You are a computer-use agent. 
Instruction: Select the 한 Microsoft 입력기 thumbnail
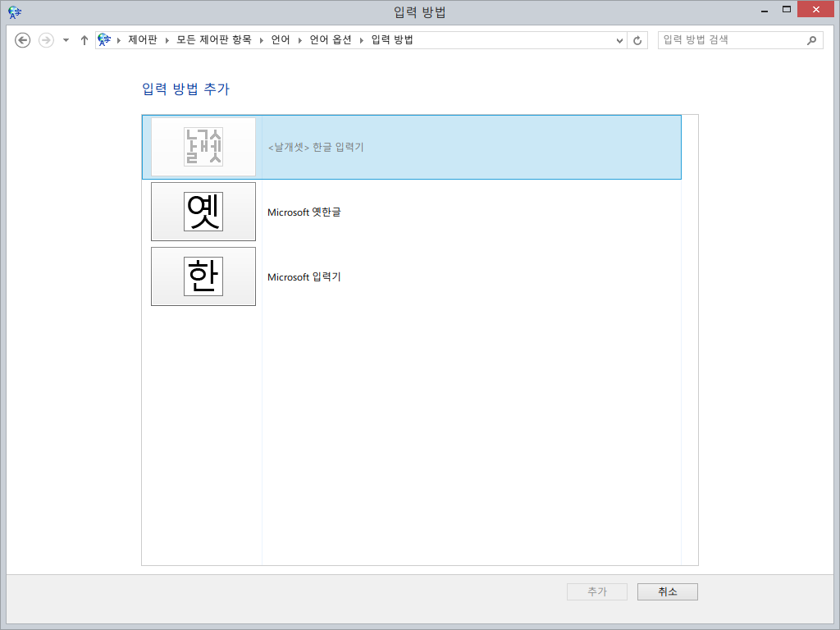pyautogui.click(x=203, y=276)
